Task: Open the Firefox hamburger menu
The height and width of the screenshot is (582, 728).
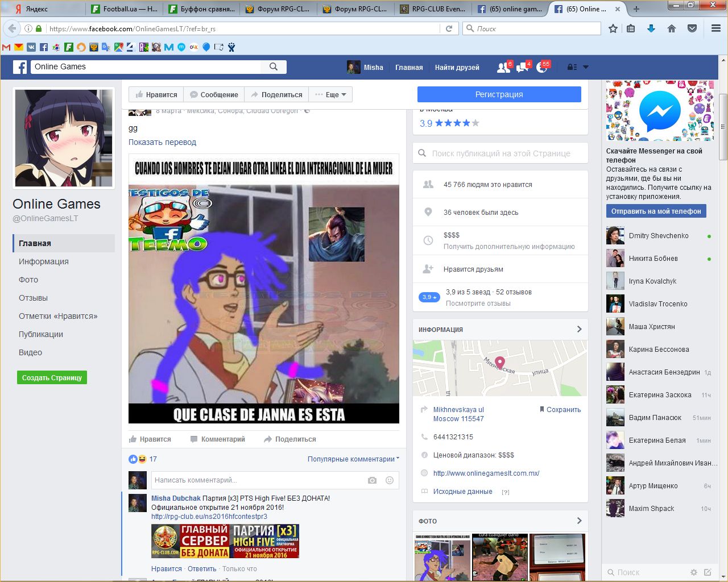Action: pos(716,28)
